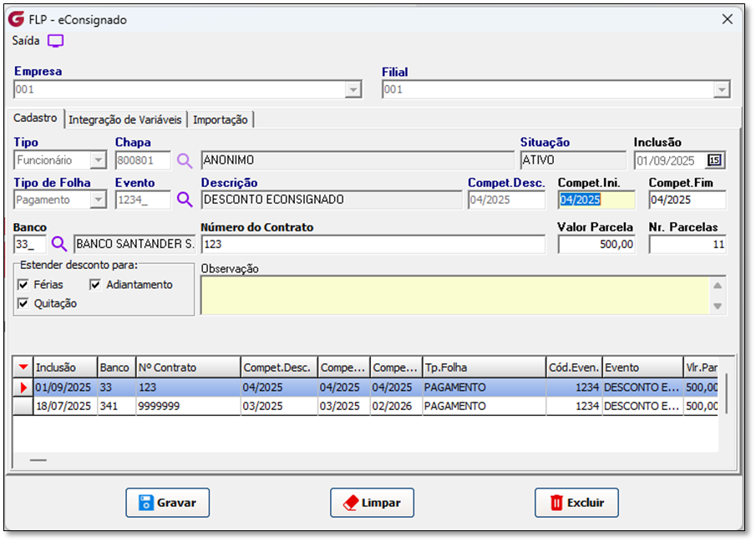
Task: Click the Compet.Fim field
Action: 687,200
